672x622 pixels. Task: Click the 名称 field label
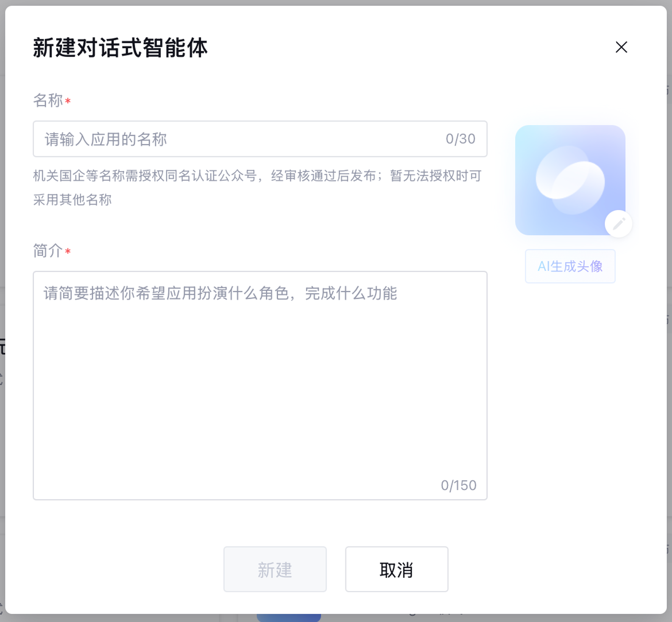tap(48, 101)
